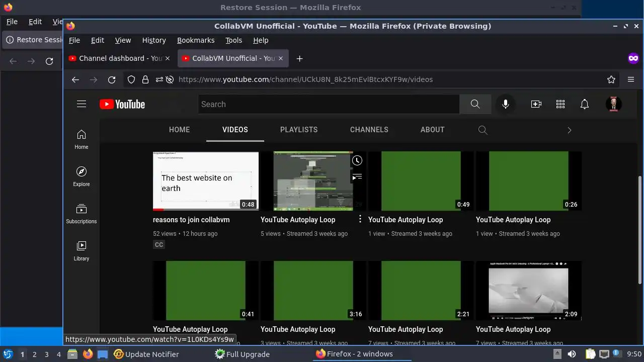Viewport: 644px width, 362px height.
Task: Select the CHANNELS channel tab
Action: (x=369, y=130)
